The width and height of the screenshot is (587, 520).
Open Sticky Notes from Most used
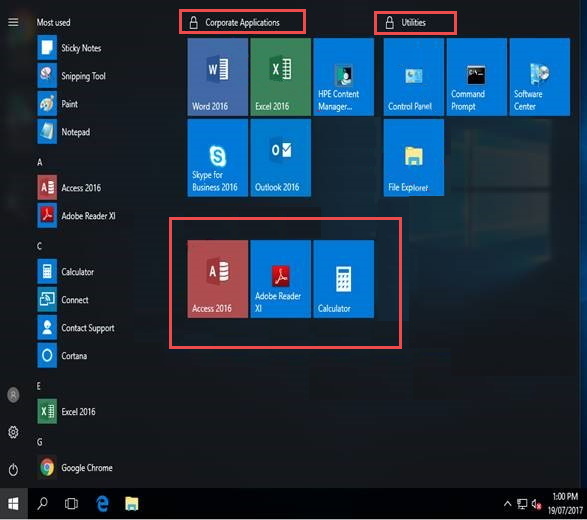70,48
